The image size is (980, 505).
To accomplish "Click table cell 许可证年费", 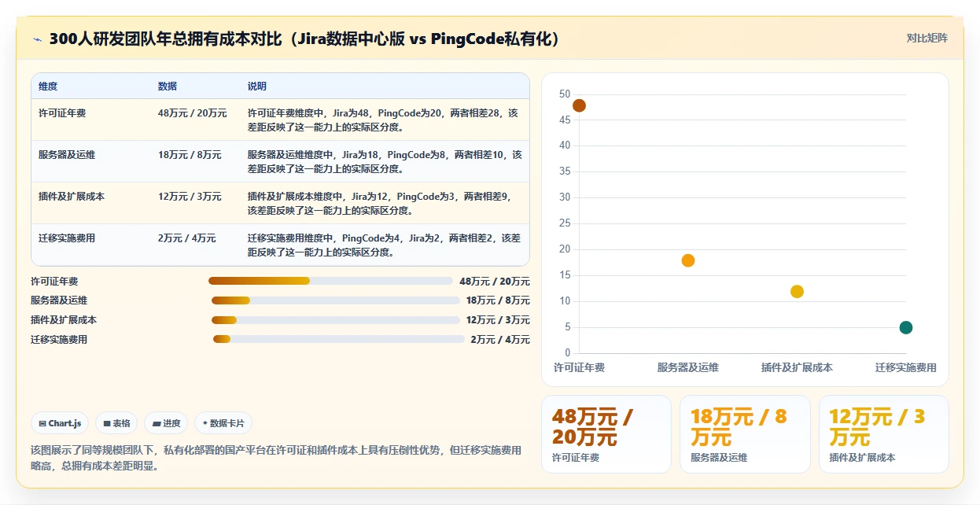I will pyautogui.click(x=62, y=113).
